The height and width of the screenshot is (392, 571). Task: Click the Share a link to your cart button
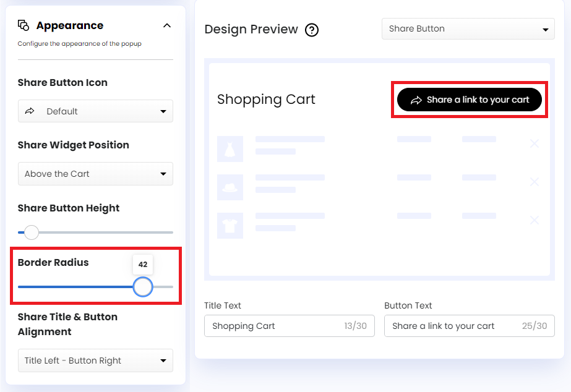coord(468,99)
